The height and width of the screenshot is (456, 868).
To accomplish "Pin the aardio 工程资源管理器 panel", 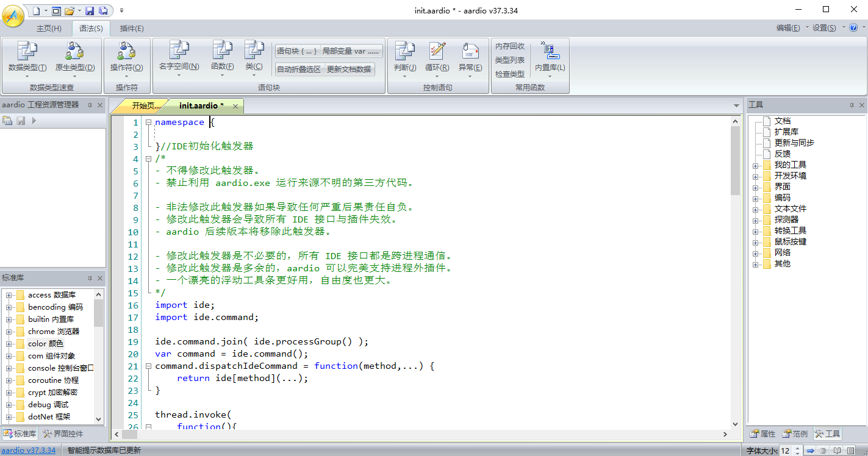I will 90,105.
